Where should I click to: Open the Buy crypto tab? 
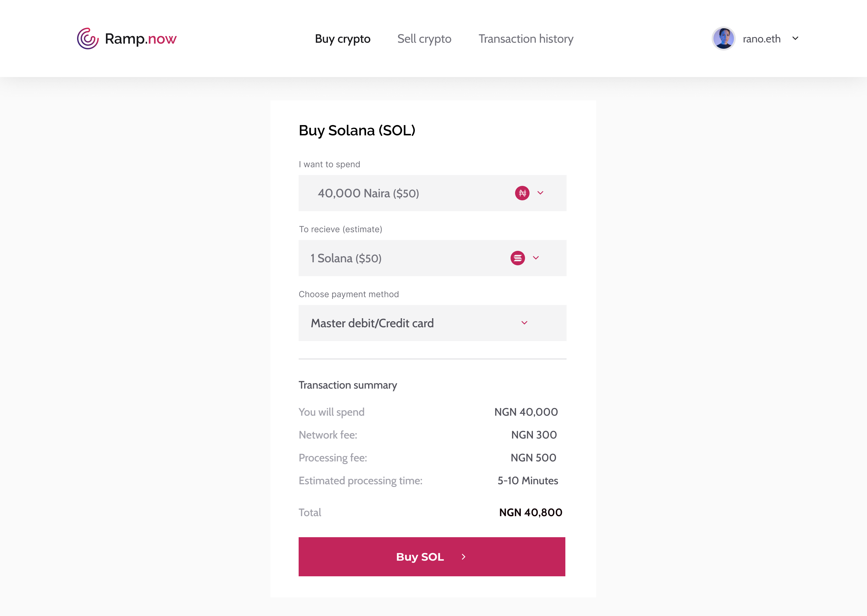pos(342,39)
